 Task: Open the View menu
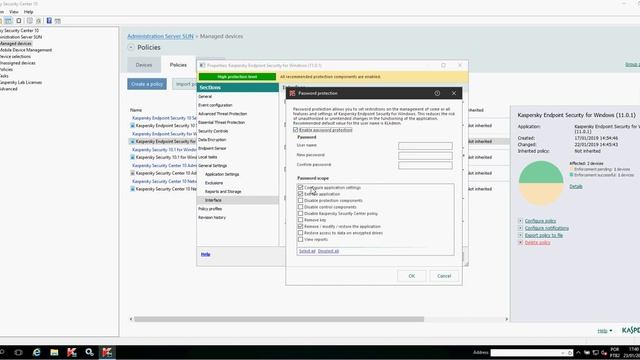[x=14, y=12]
